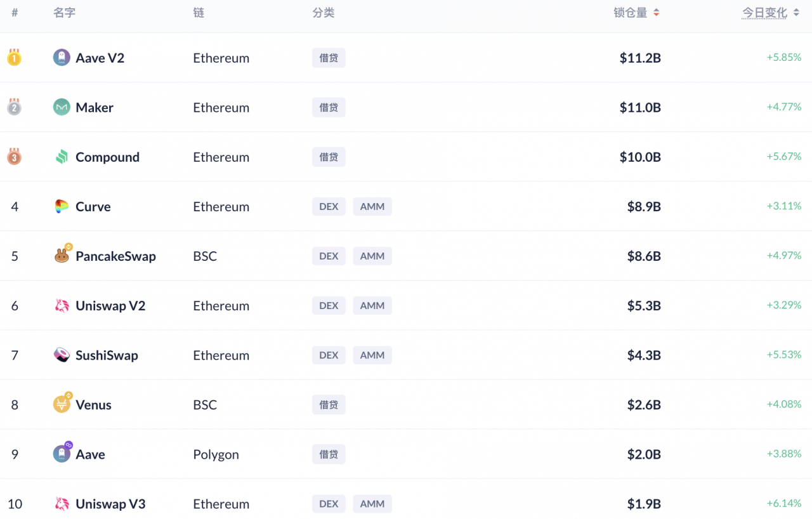Click the bronze rank-3 medal badge
This screenshot has width=812, height=519.
[14, 157]
